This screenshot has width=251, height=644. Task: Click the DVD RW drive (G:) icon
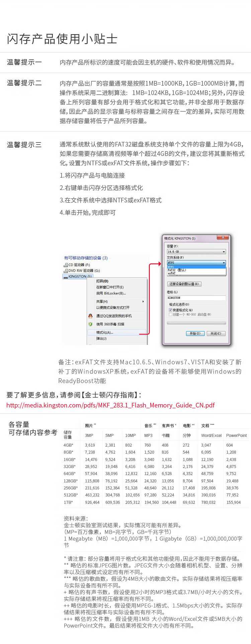66,271
